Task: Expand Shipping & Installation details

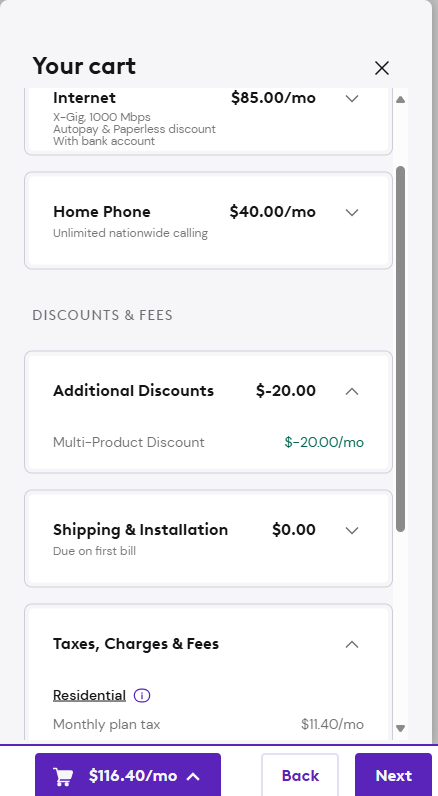Action: [x=352, y=530]
